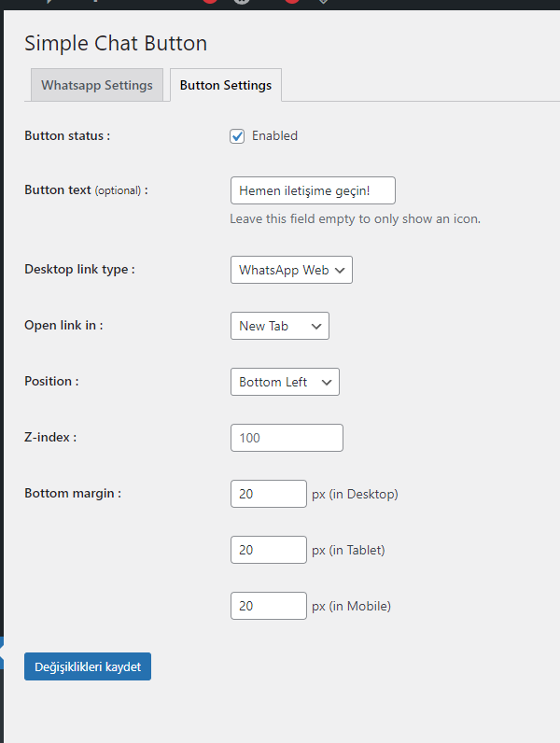
Task: Open the Desktop link type dropdown
Action: 291,270
